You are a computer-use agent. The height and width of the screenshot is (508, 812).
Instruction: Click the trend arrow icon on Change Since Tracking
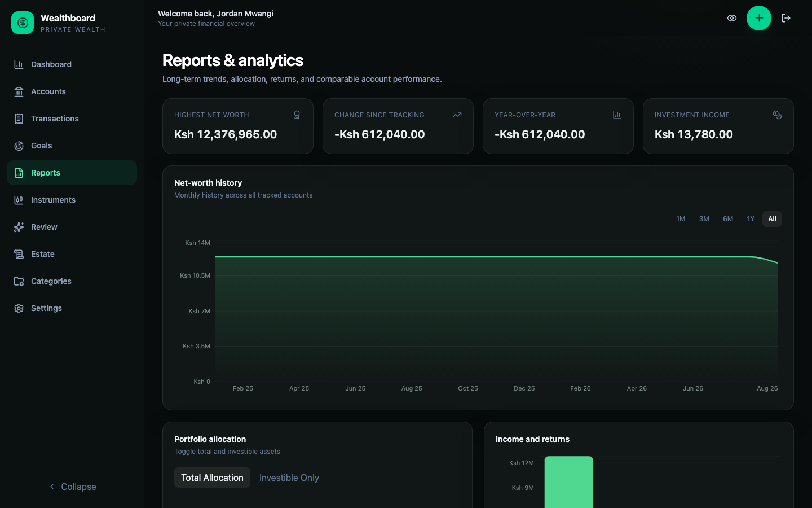click(x=457, y=115)
